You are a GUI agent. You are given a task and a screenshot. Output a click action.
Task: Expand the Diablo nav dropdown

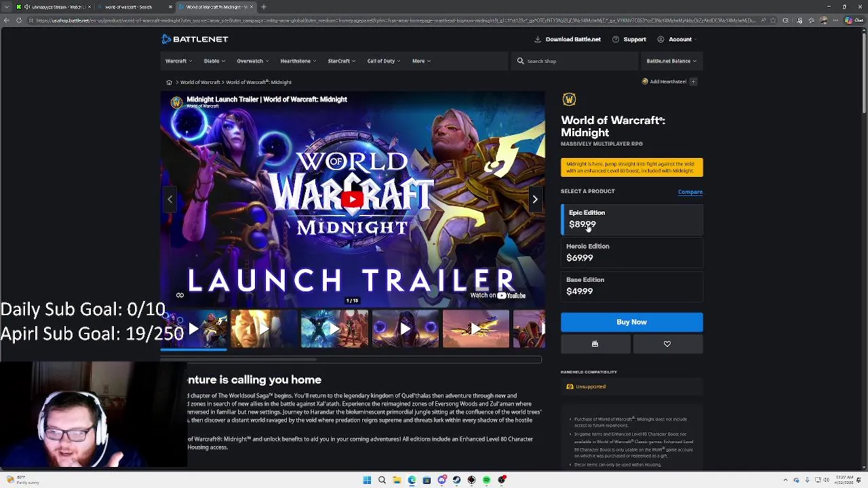(x=215, y=61)
